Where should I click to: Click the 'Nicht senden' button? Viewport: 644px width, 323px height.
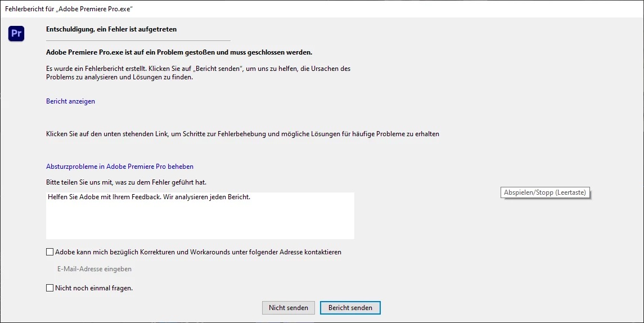(x=289, y=308)
